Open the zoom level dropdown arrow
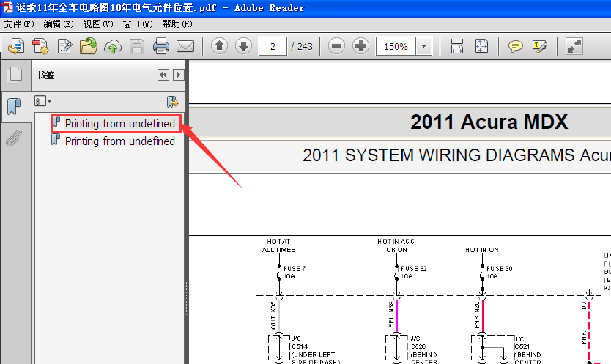The width and height of the screenshot is (611, 364). pos(424,46)
